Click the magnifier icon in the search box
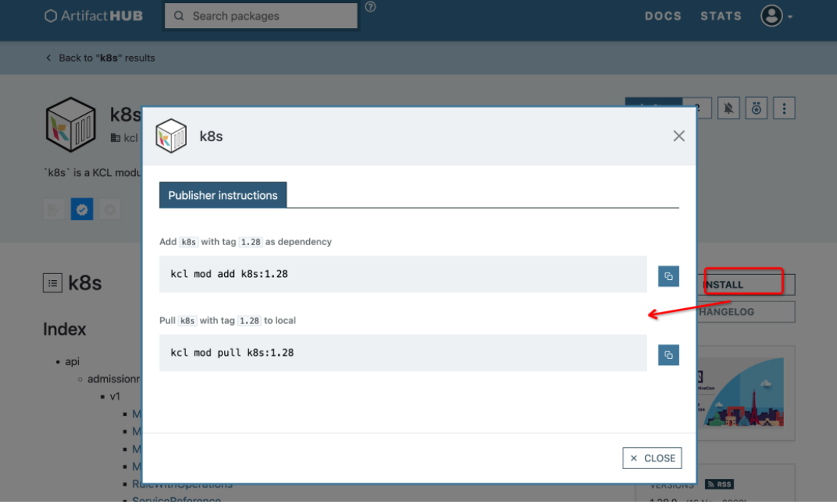The width and height of the screenshot is (837, 504). pos(178,16)
